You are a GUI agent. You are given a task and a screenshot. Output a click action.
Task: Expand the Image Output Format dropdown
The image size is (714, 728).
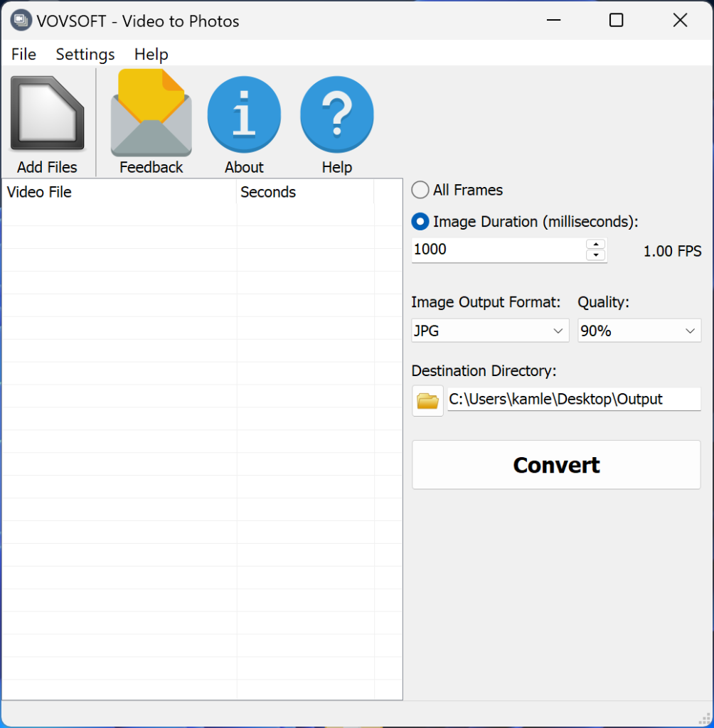pyautogui.click(x=490, y=331)
